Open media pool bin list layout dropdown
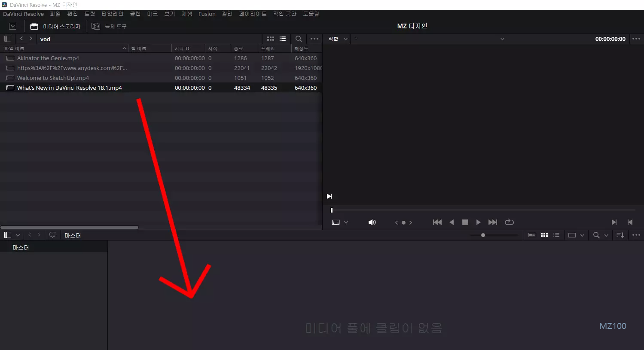 point(18,235)
